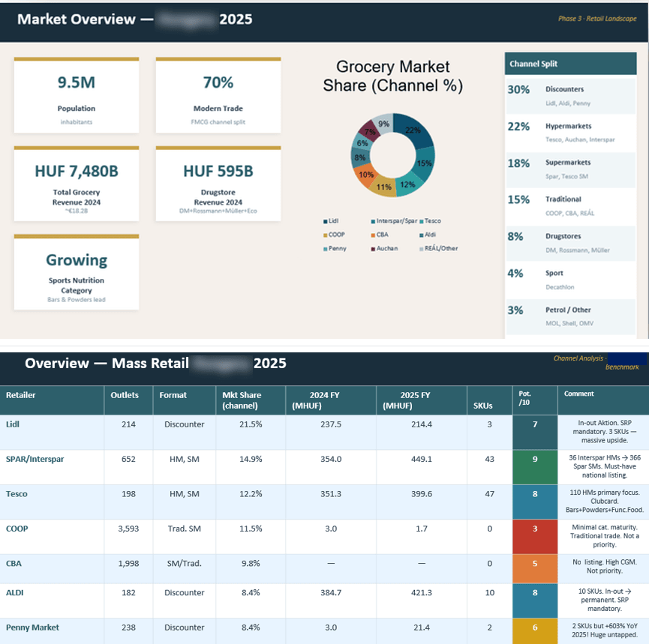The height and width of the screenshot is (644, 649).
Task: Select the SPAR/Interspar retailer name cell
Action: click(x=52, y=467)
